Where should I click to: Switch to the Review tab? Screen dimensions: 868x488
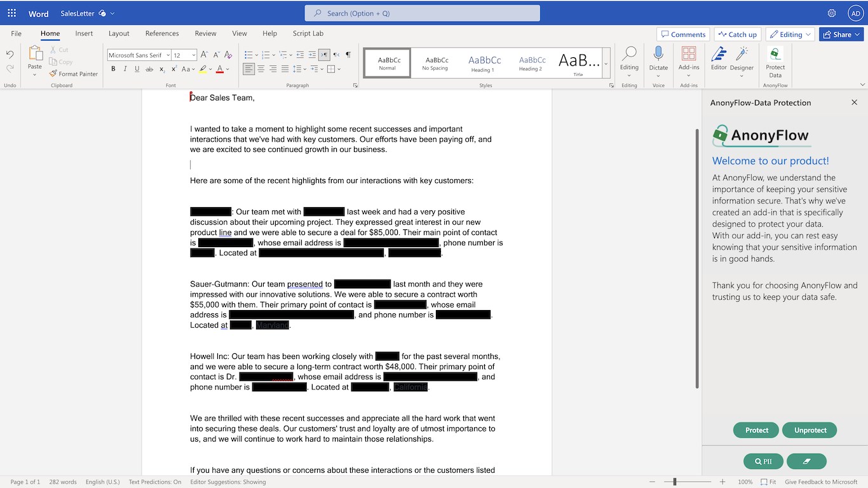tap(205, 34)
